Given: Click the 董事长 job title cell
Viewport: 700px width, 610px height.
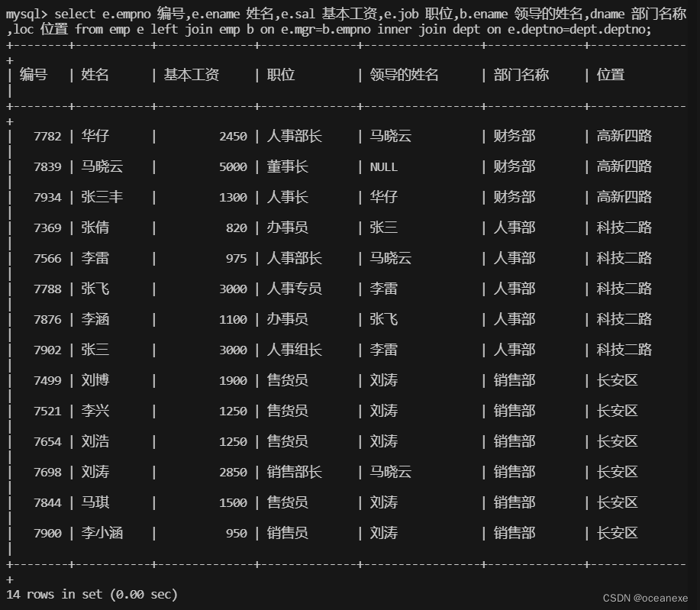Looking at the screenshot, I should 287,166.
